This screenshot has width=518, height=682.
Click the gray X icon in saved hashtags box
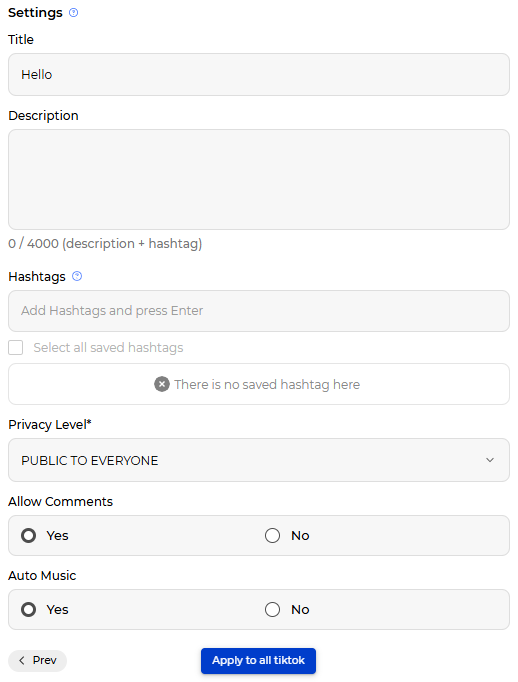coord(162,384)
